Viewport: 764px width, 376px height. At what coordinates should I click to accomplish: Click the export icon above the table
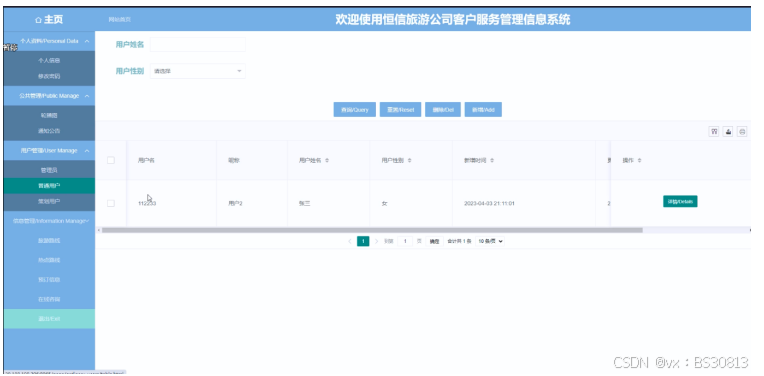coord(728,132)
